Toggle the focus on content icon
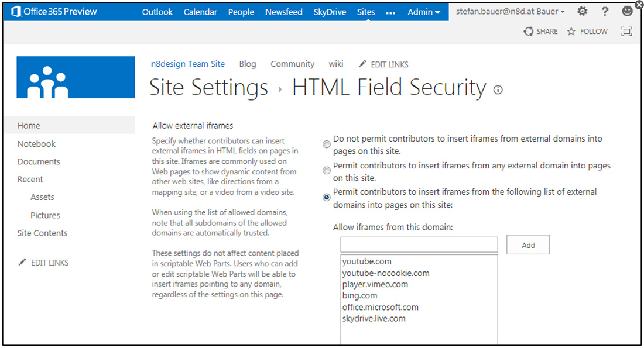644x348 pixels. coord(626,31)
